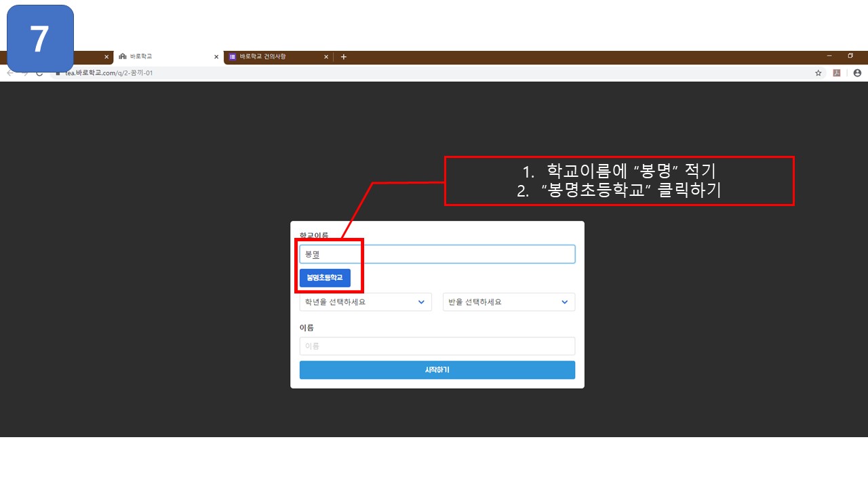
Task: Restore down the browser window
Action: click(x=850, y=56)
